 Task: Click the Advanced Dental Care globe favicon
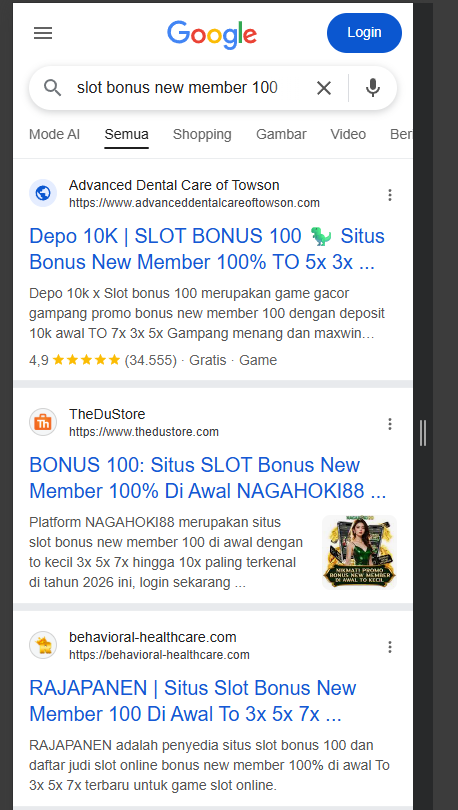pyautogui.click(x=43, y=193)
